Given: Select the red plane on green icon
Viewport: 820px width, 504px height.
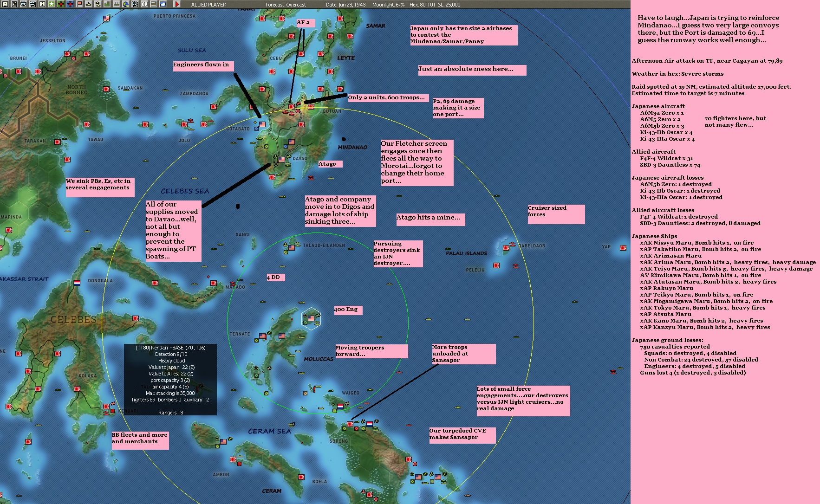Looking at the screenshot, I should [61, 4].
